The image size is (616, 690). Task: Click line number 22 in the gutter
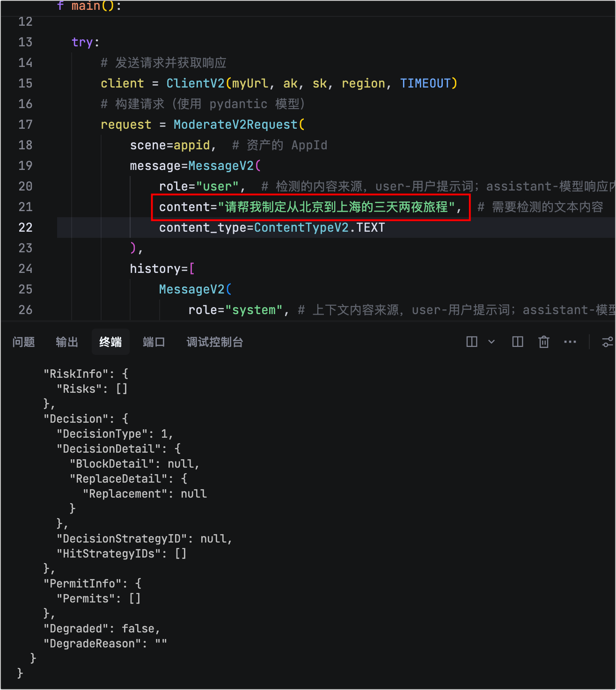point(25,228)
